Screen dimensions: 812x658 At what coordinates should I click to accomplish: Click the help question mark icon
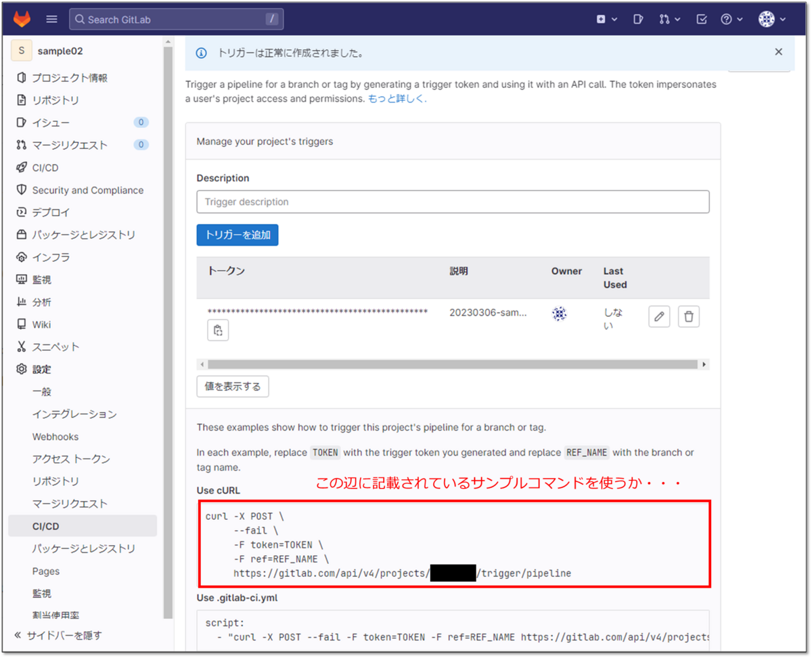point(727,19)
